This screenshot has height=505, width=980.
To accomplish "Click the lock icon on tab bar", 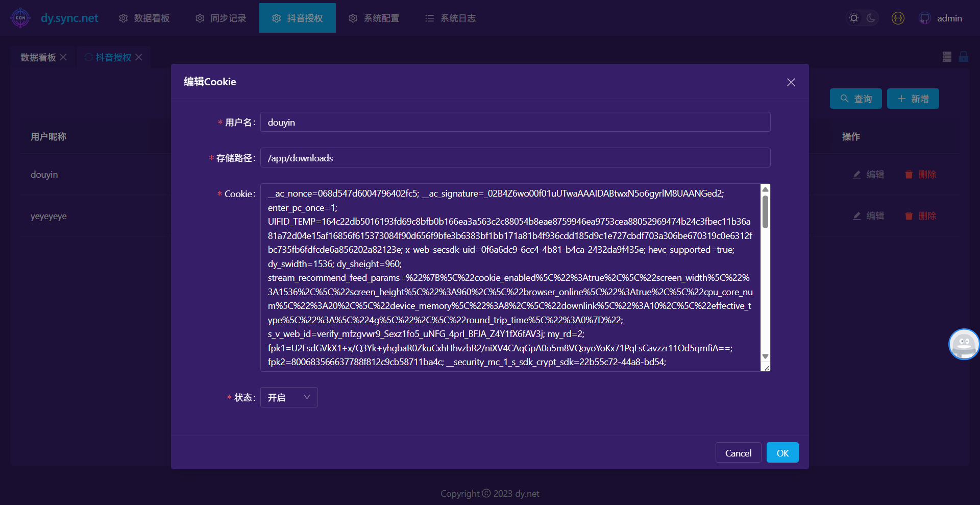I will click(x=964, y=57).
